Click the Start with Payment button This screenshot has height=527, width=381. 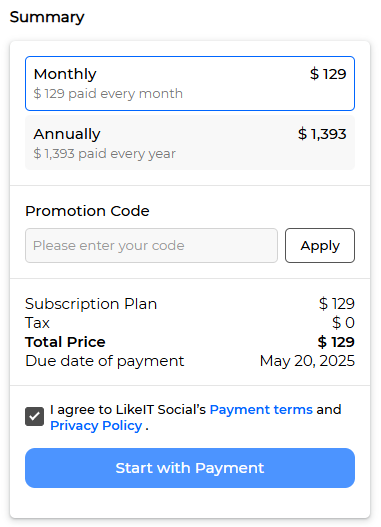click(x=190, y=468)
